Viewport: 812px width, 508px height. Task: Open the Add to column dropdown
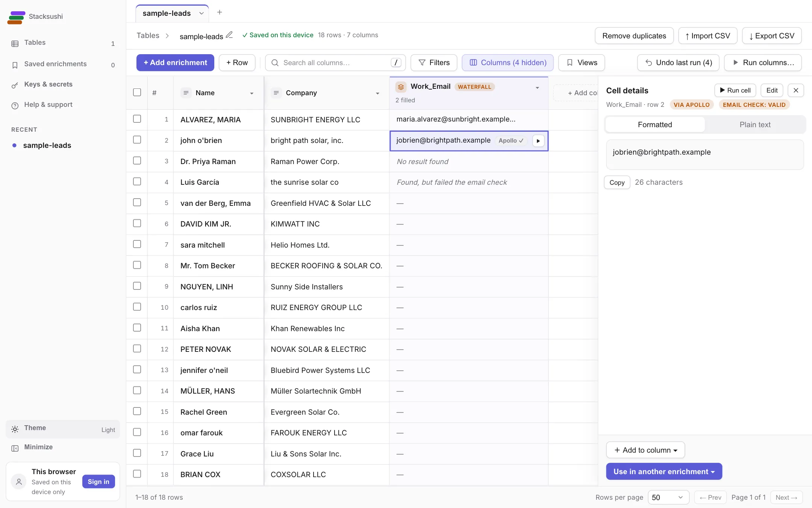pyautogui.click(x=645, y=450)
